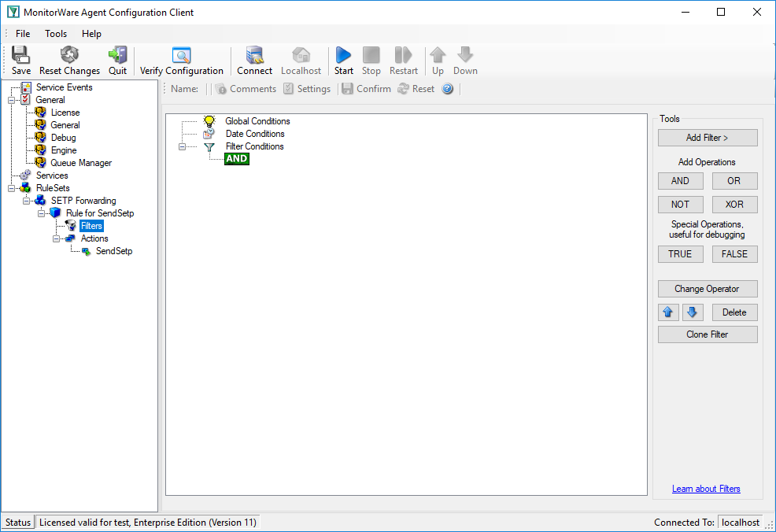776x532 pixels.
Task: Click the Start play icon
Action: point(343,55)
